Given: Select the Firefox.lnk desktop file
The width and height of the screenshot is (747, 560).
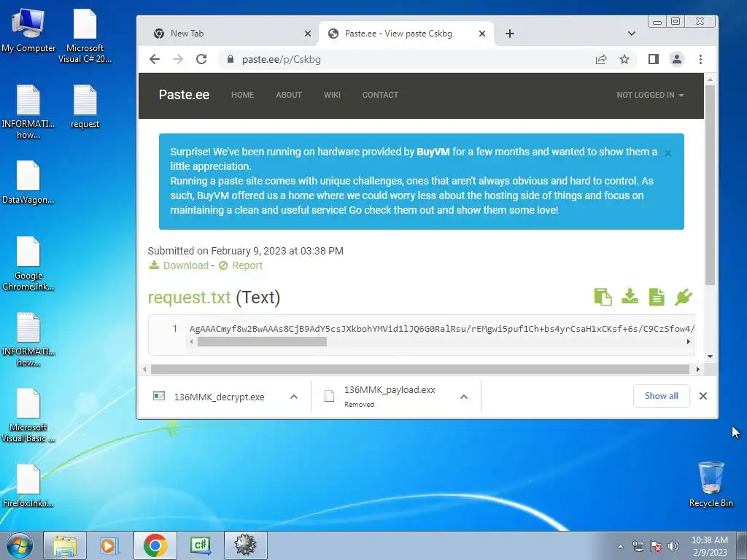Looking at the screenshot, I should (28, 486).
